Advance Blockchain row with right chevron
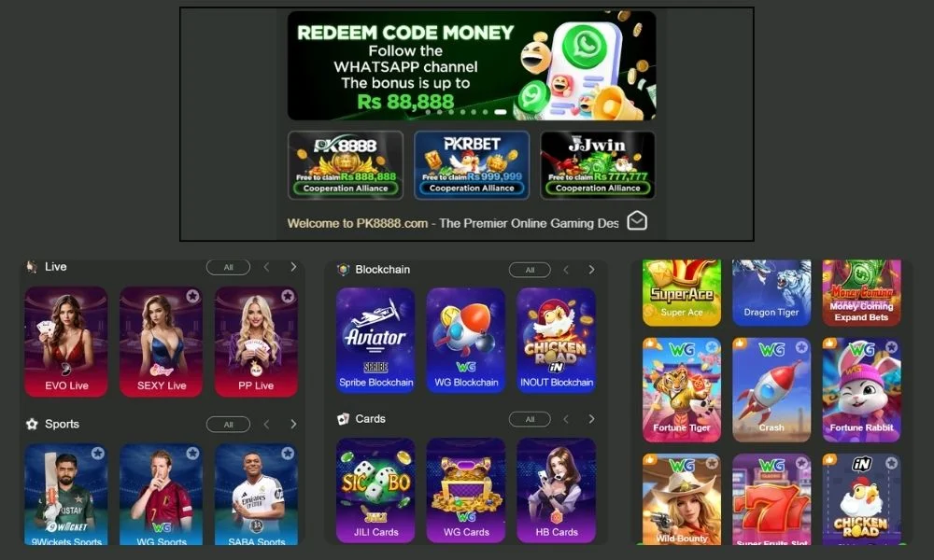934x560 pixels. click(591, 270)
